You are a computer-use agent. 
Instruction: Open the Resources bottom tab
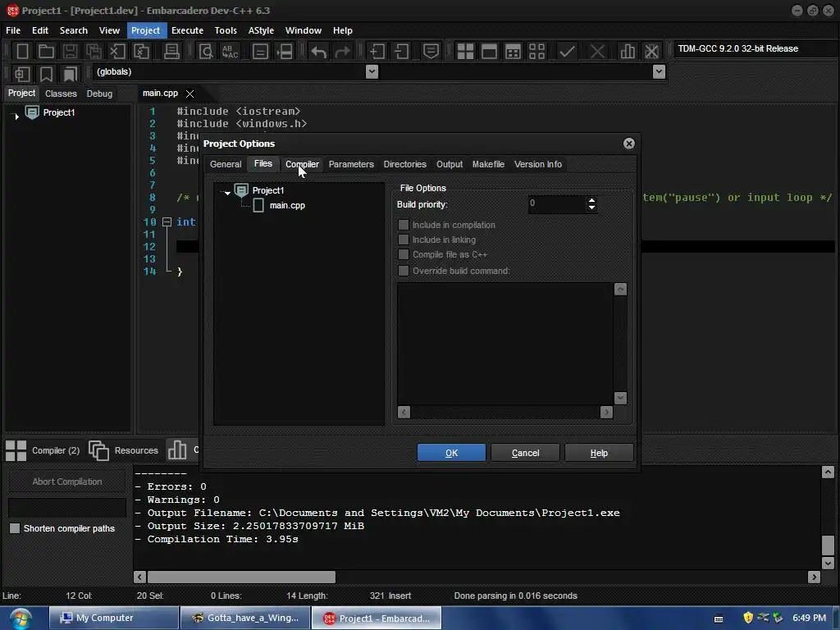(x=123, y=450)
